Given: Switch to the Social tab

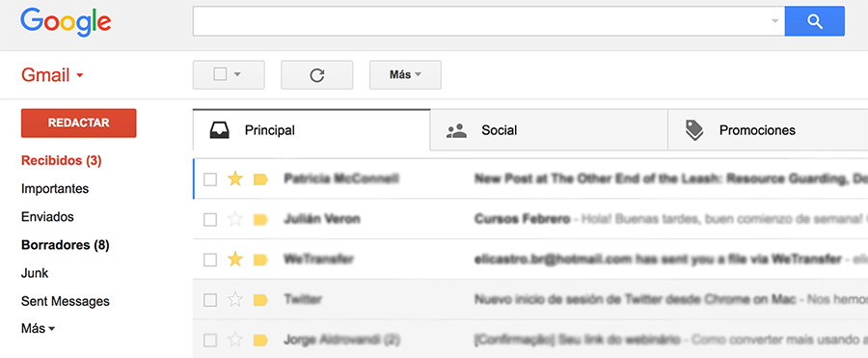Looking at the screenshot, I should coord(549,130).
